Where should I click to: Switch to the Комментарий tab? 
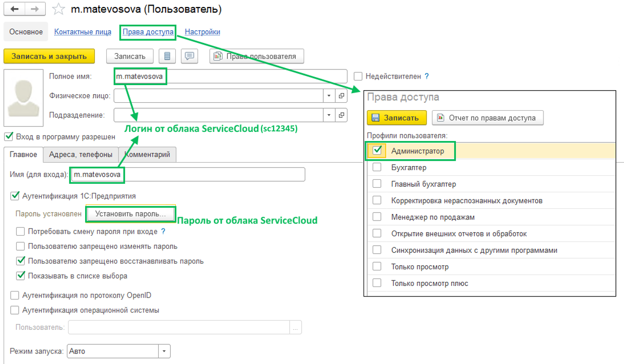coord(148,155)
